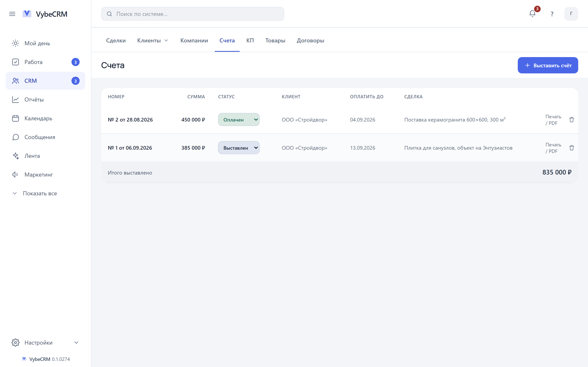Open the Оплачен status dropdown for invoice № 2
The width and height of the screenshot is (588, 367).
pos(239,119)
